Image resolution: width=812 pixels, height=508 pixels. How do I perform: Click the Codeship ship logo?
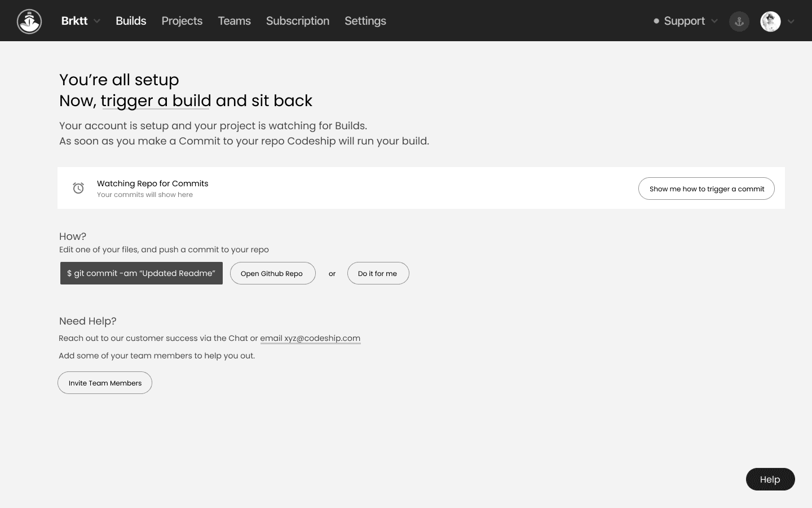pyautogui.click(x=29, y=21)
